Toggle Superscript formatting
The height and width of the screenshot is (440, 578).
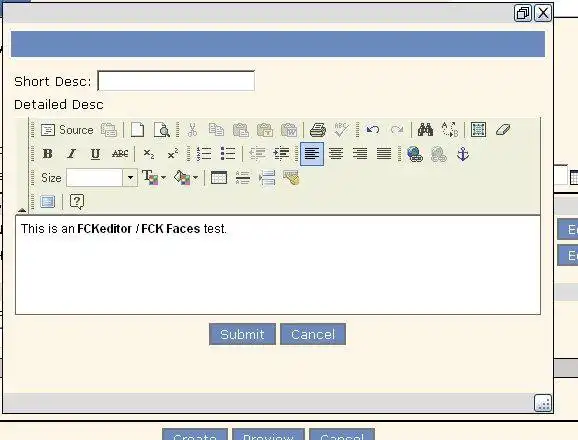pos(173,154)
